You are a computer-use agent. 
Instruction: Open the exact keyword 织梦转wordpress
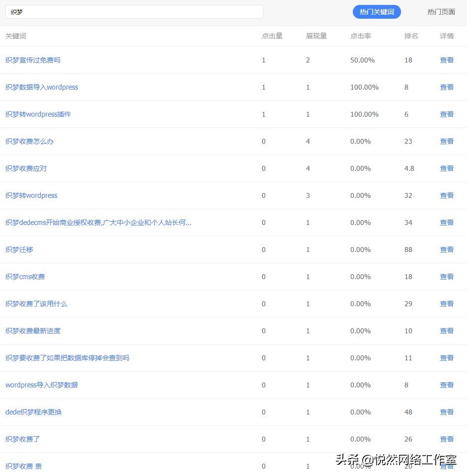31,195
